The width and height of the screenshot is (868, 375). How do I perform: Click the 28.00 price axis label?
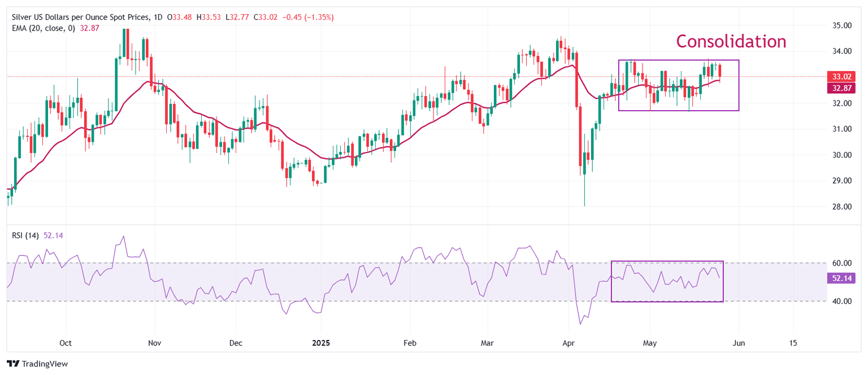[x=841, y=207]
